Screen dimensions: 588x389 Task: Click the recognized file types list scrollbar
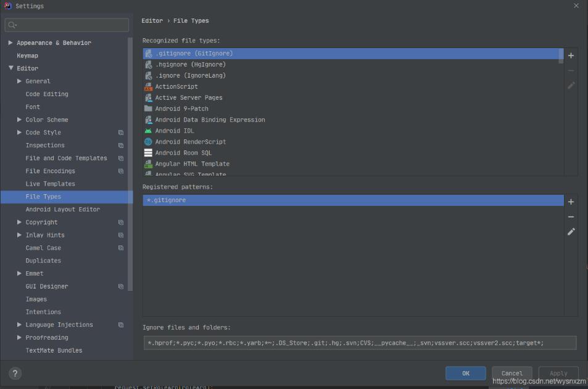pyautogui.click(x=561, y=56)
